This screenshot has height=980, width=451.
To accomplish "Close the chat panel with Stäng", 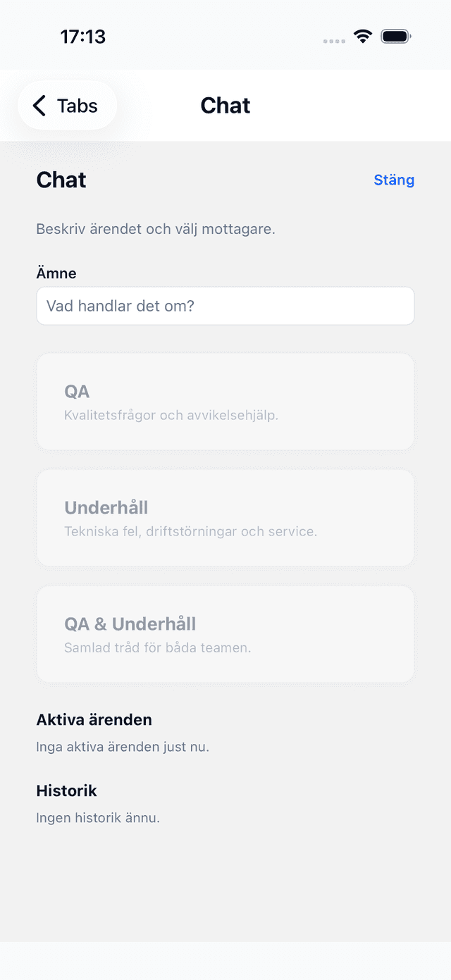I will [394, 180].
